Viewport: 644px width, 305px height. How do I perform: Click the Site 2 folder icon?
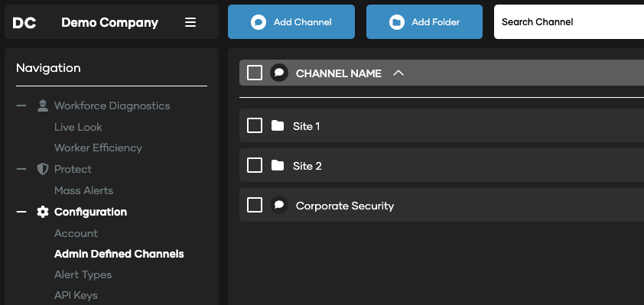click(278, 165)
